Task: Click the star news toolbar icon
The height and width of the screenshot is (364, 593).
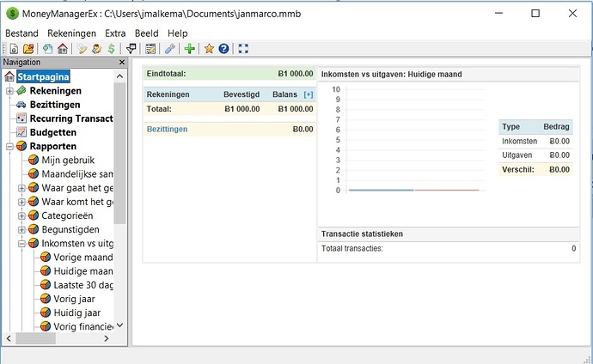Action: 209,49
